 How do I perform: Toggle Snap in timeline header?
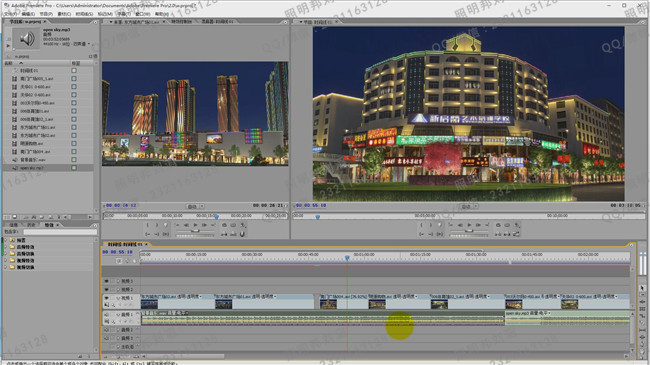[119, 261]
